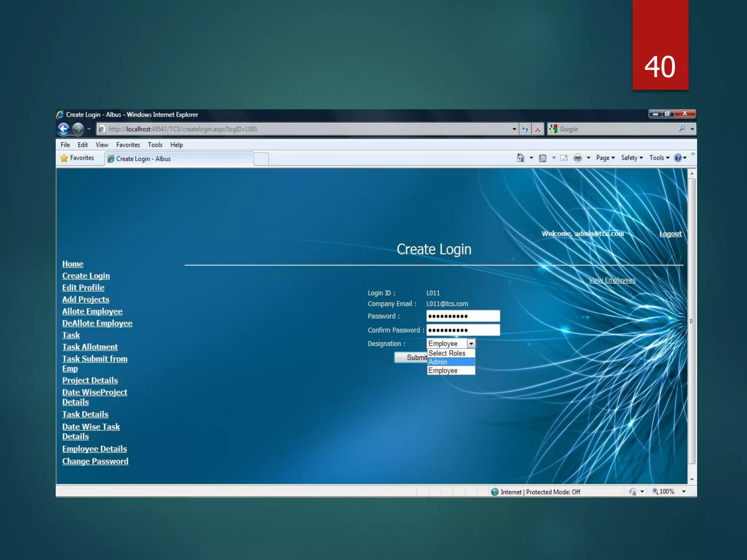Open the Allote Employee sidebar link
The height and width of the screenshot is (560, 747).
pyautogui.click(x=92, y=311)
